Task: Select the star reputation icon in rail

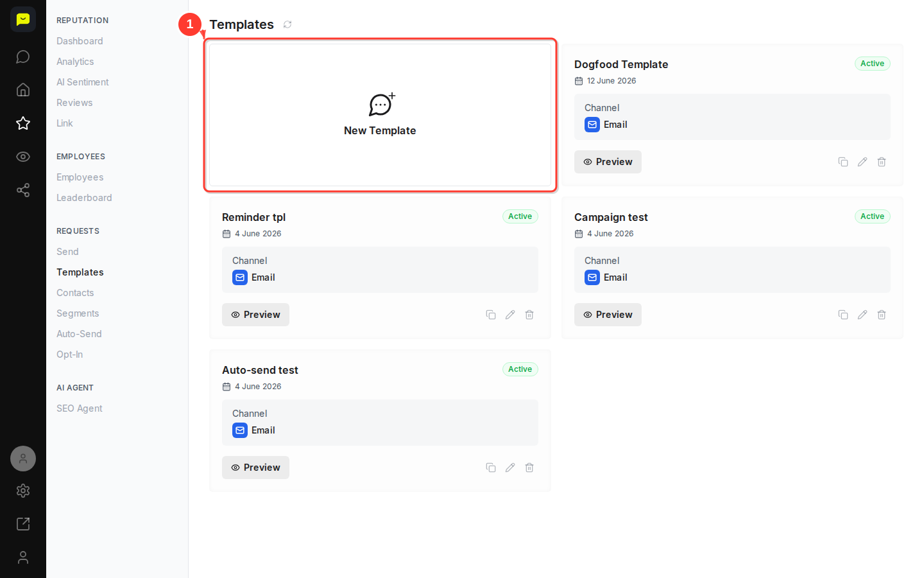Action: click(x=23, y=123)
